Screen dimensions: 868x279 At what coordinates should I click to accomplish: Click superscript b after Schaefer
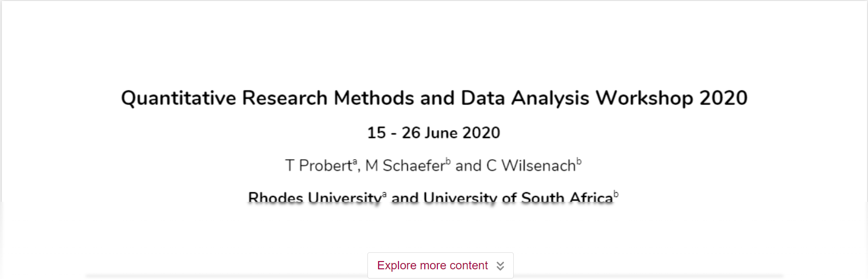point(448,162)
